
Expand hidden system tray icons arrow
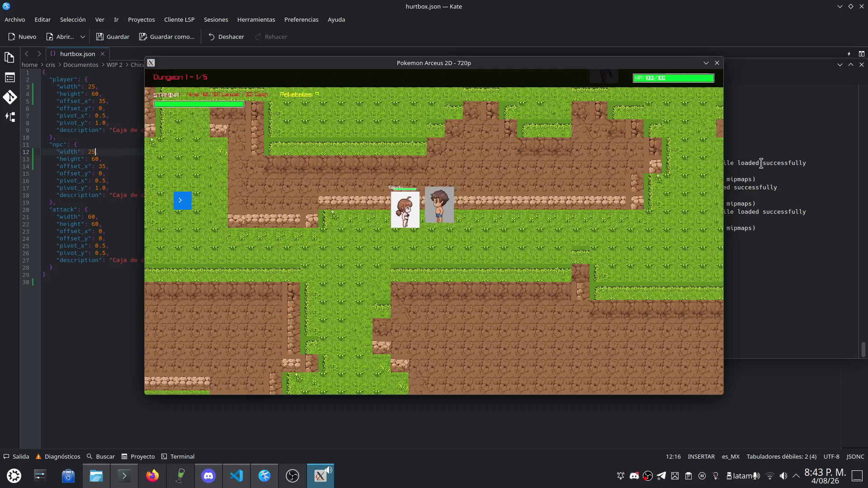click(796, 476)
